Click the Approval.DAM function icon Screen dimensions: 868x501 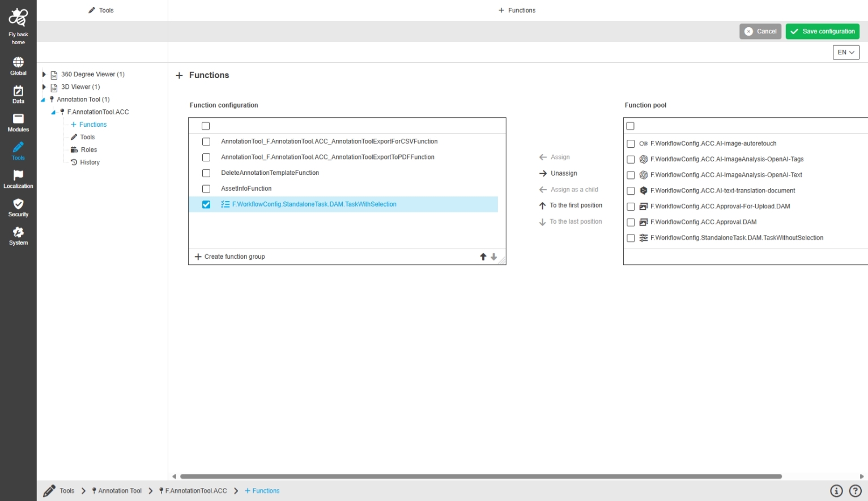click(x=644, y=222)
